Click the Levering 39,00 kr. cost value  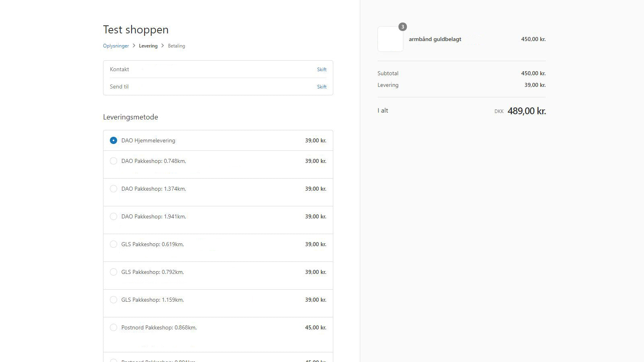(x=535, y=85)
